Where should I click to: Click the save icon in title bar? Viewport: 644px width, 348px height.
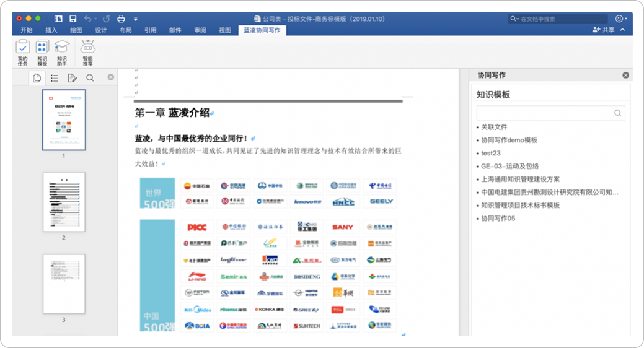(73, 19)
